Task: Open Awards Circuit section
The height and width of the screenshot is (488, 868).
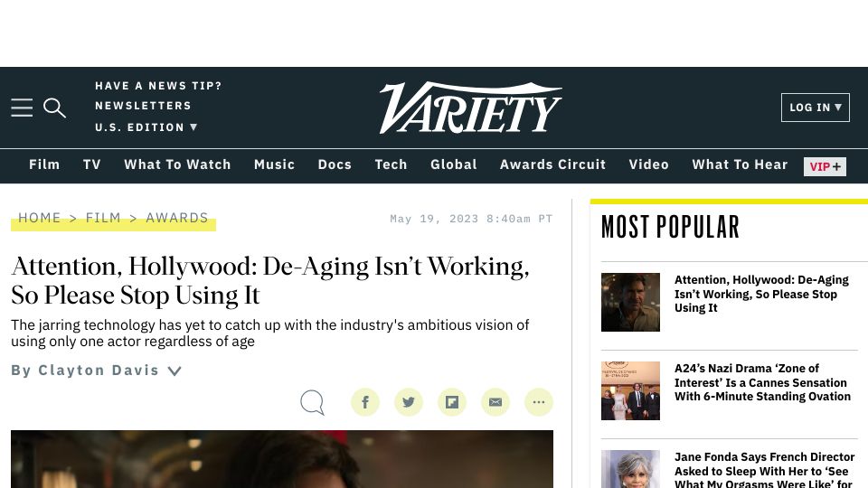Action: point(552,164)
